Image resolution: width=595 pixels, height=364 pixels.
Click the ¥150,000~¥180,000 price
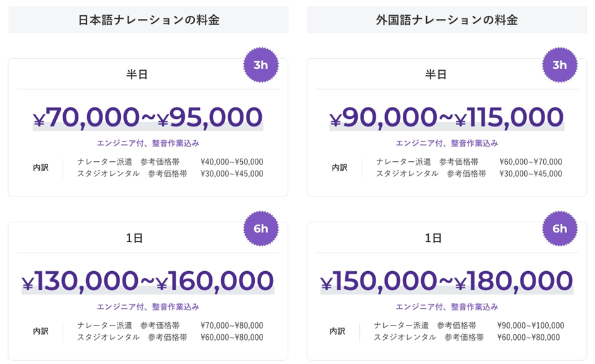click(x=446, y=281)
